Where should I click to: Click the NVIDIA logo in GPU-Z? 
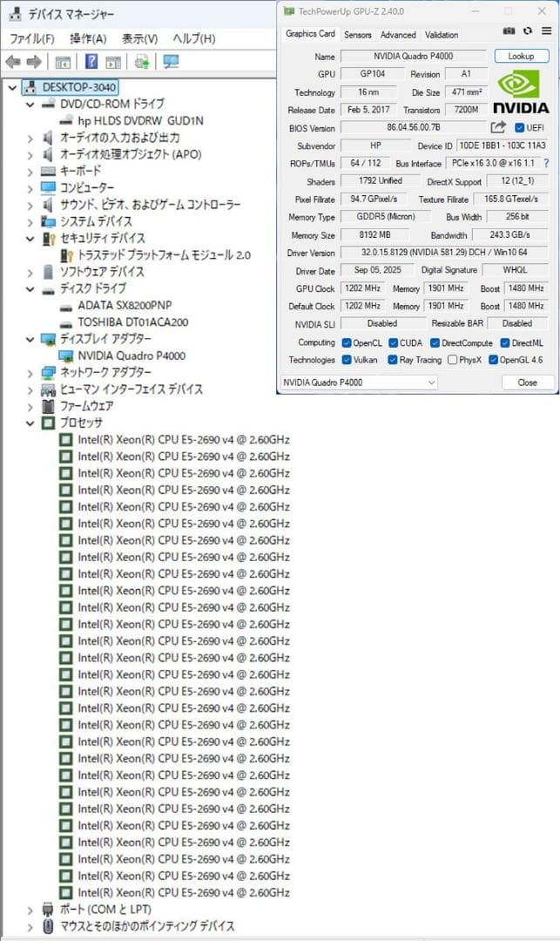521,91
